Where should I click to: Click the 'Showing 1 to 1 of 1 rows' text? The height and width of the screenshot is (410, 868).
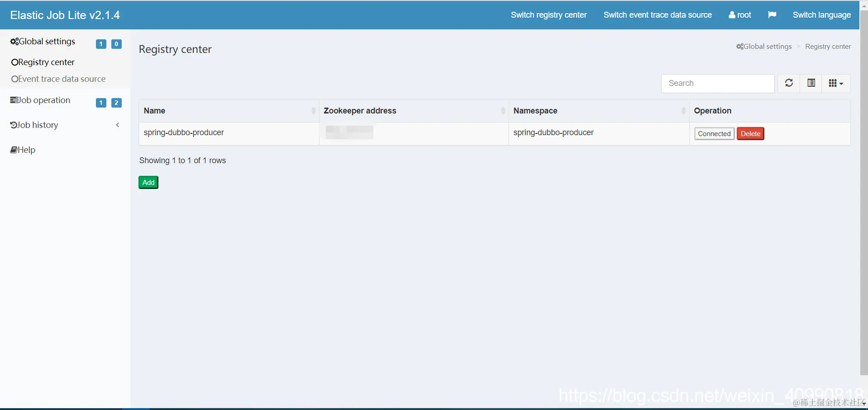click(182, 160)
